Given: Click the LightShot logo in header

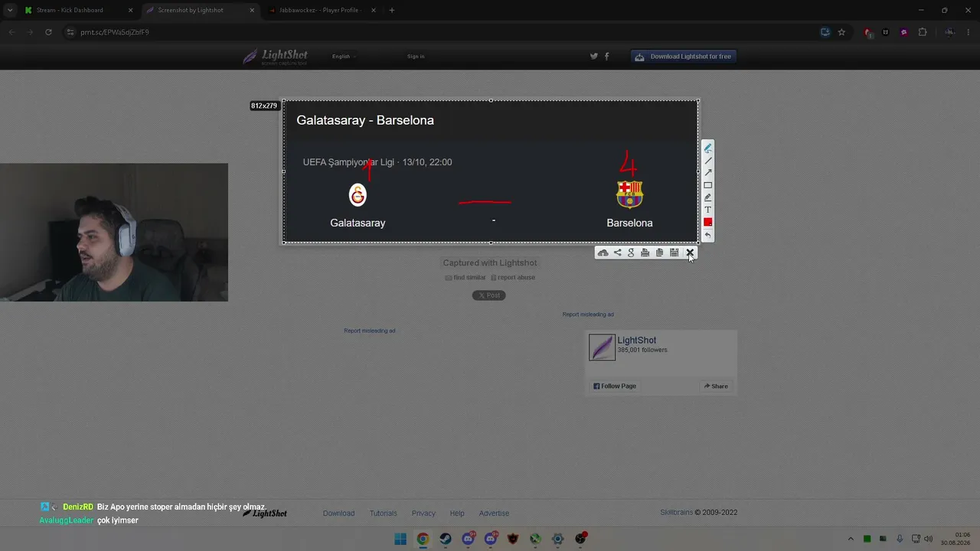Looking at the screenshot, I should click(276, 57).
